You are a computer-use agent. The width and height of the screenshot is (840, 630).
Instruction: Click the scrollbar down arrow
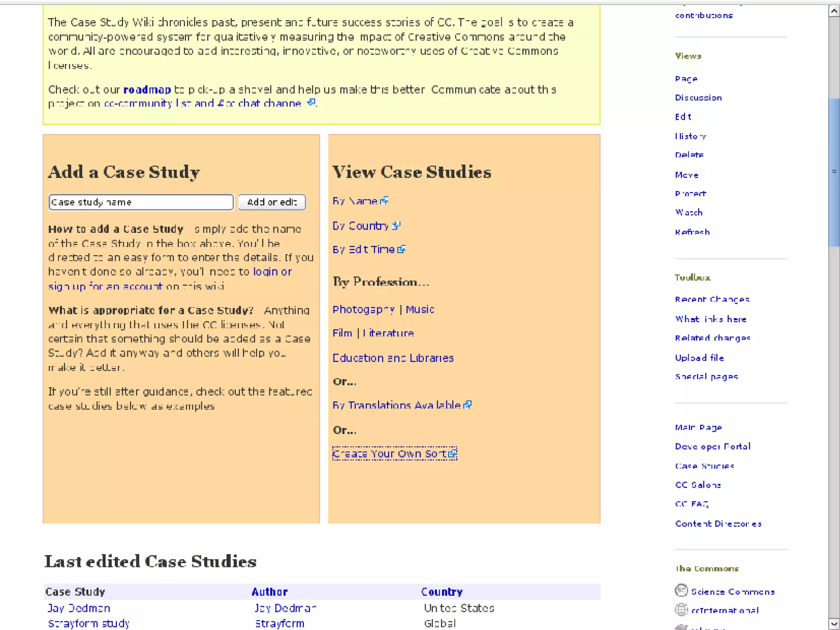(834, 624)
